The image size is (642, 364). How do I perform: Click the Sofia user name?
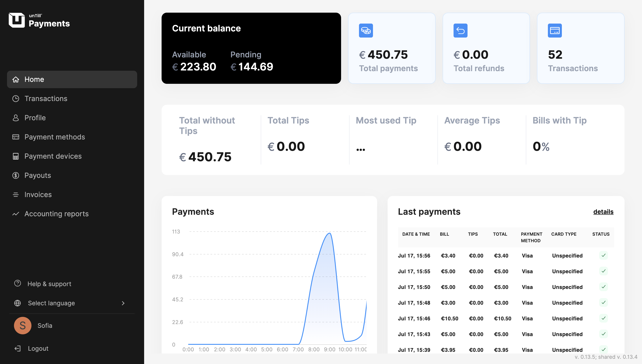45,326
